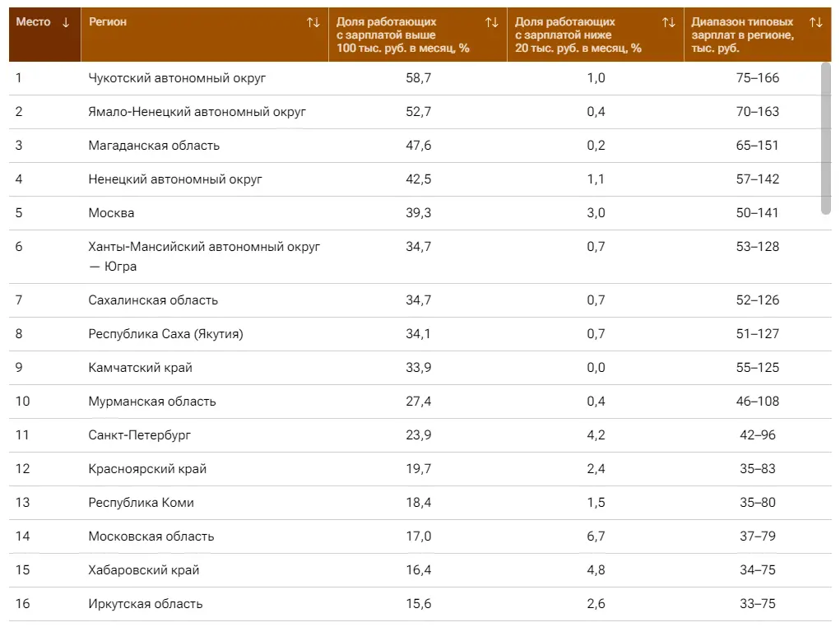
Task: Select the Камчатский край row name
Action: pos(140,368)
